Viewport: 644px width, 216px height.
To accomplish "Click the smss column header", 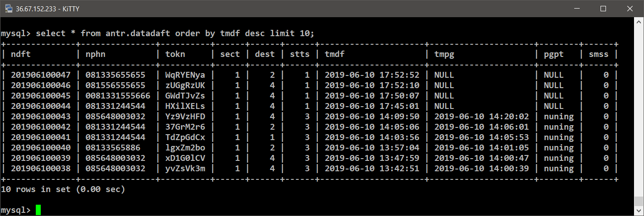I will point(598,54).
